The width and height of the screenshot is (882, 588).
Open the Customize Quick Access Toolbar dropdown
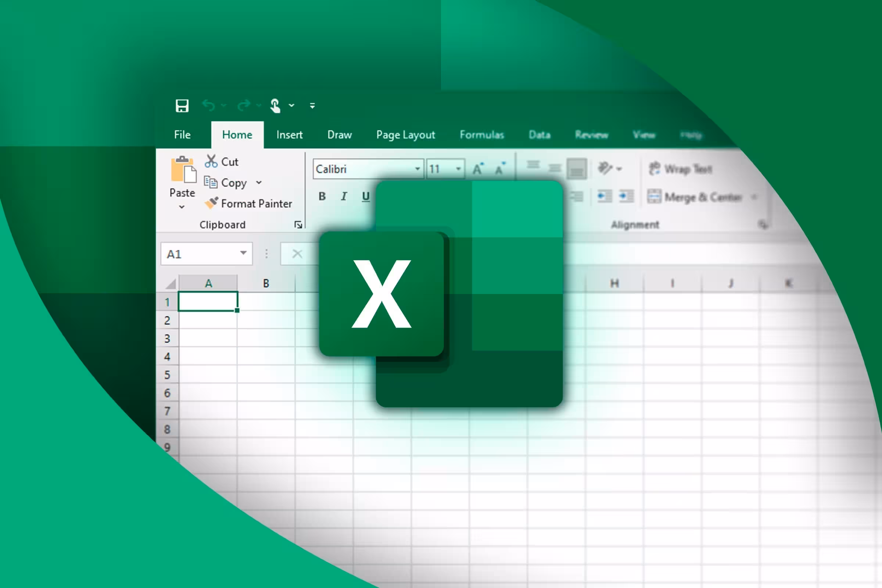coord(312,106)
